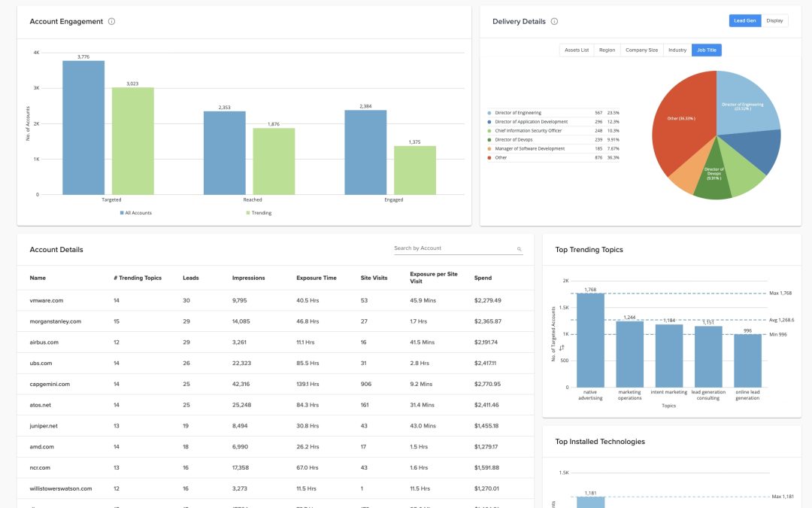Sort by Impressions column header

click(x=249, y=278)
